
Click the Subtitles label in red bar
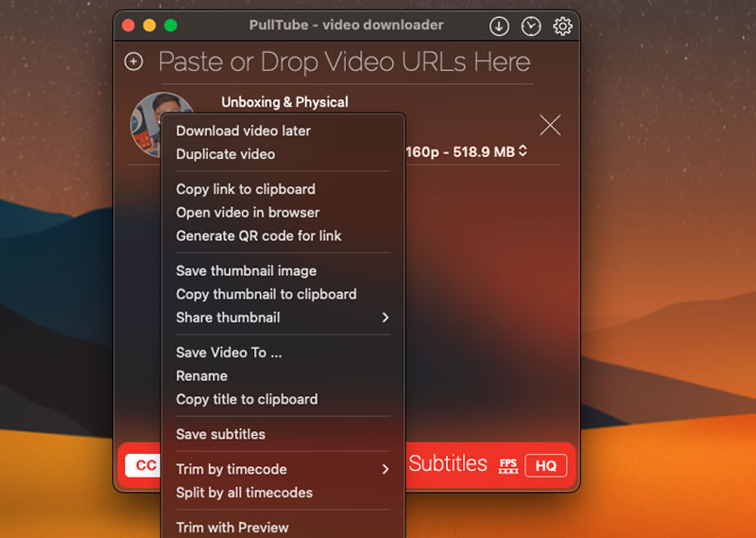coord(448,463)
